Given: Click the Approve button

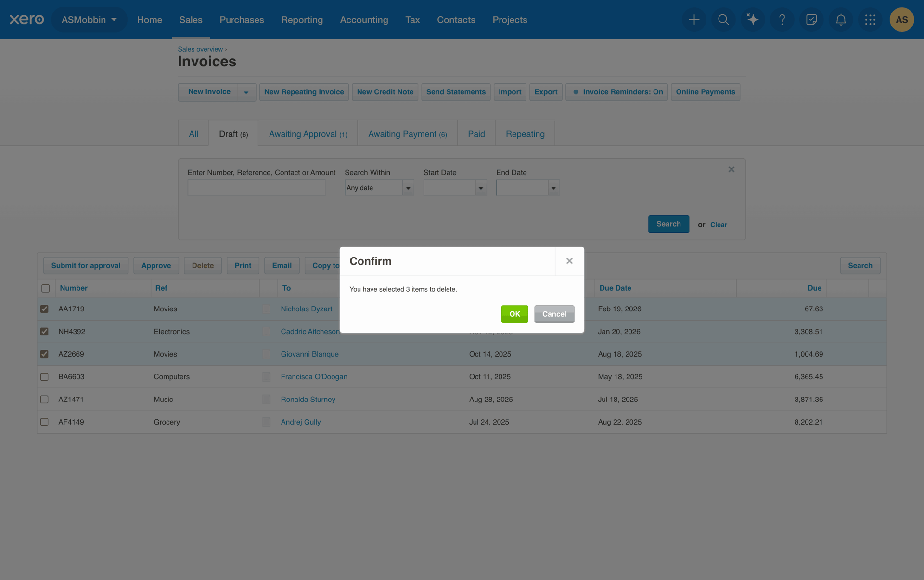Looking at the screenshot, I should tap(156, 265).
